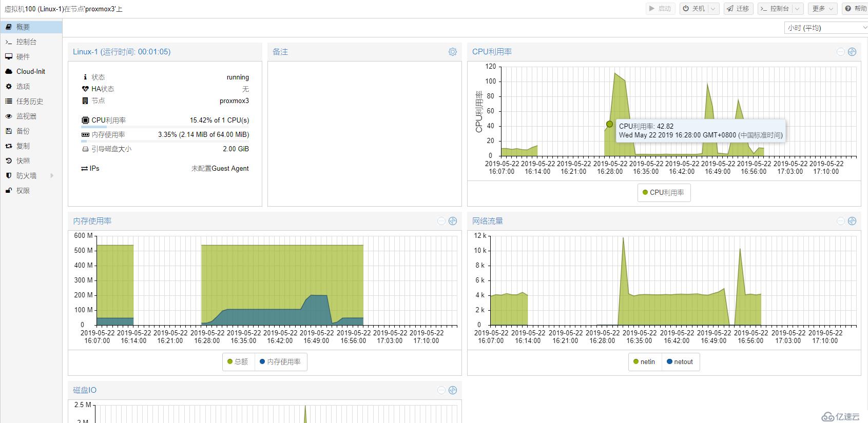Click the '15.42% of 1 CPU(s)' value
This screenshot has width=868, height=423.
[219, 120]
